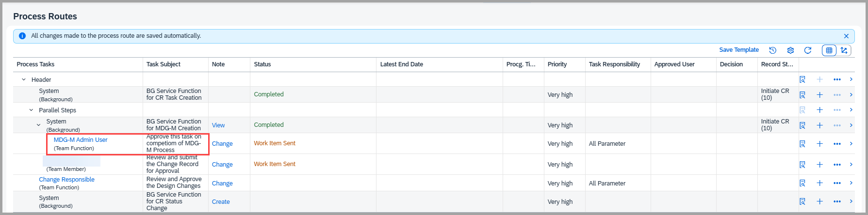Refresh the process routes table
This screenshot has height=215, width=868.
click(808, 50)
